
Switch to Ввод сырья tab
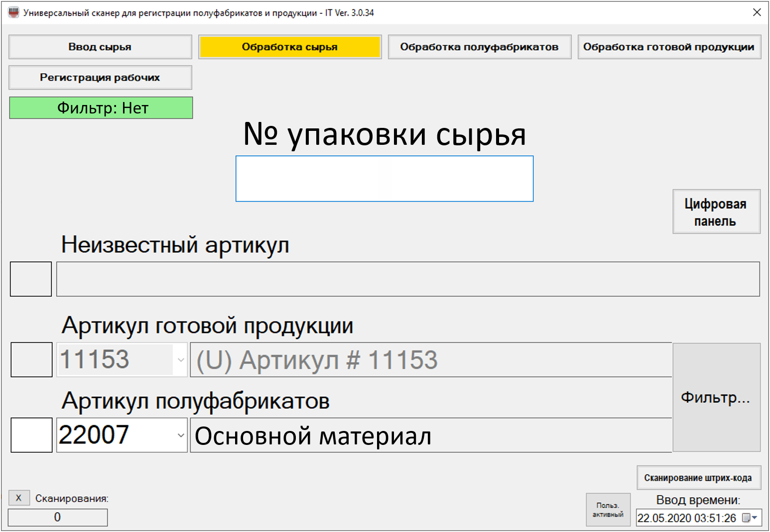point(100,47)
